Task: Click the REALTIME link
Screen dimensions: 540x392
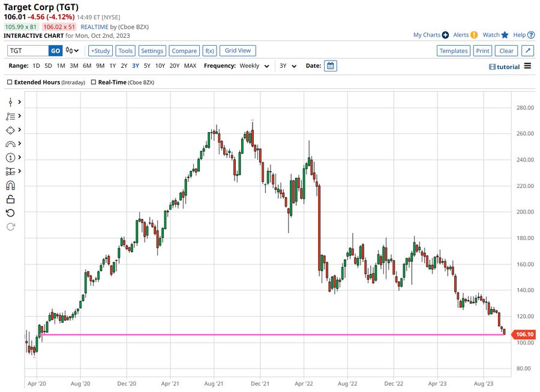Action: (x=94, y=27)
